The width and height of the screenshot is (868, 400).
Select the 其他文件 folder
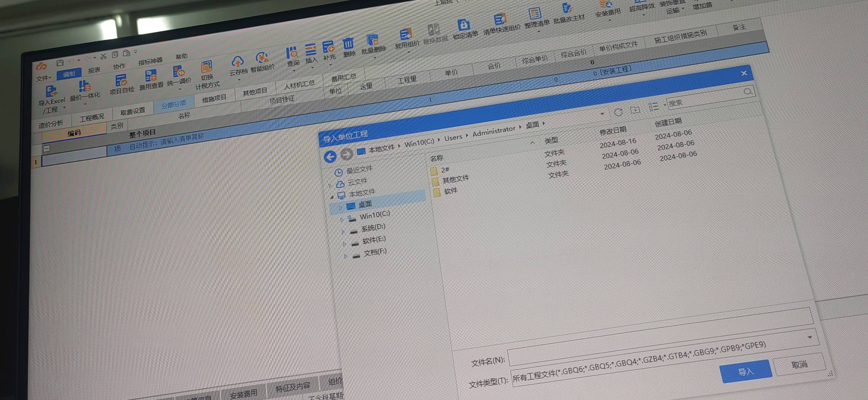click(x=455, y=180)
